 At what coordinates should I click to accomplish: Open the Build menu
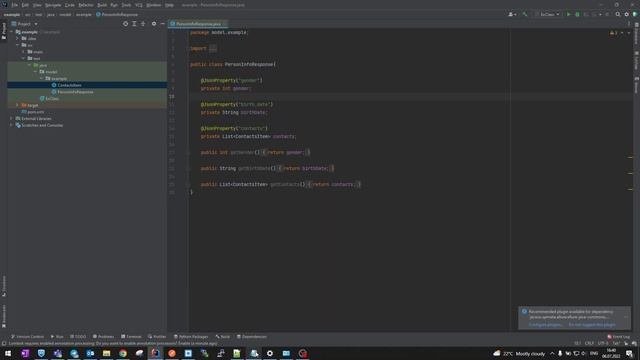[102, 5]
